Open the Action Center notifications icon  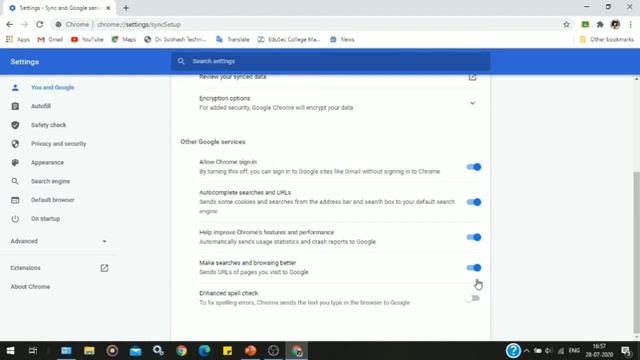click(626, 351)
